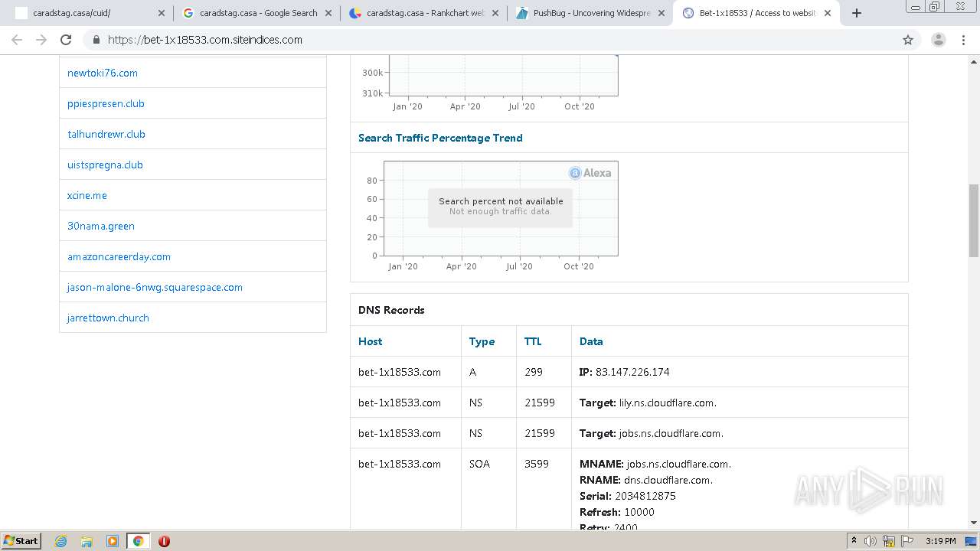This screenshot has width=980, height=551.
Task: Open the 30nama.green link
Action: (x=101, y=226)
